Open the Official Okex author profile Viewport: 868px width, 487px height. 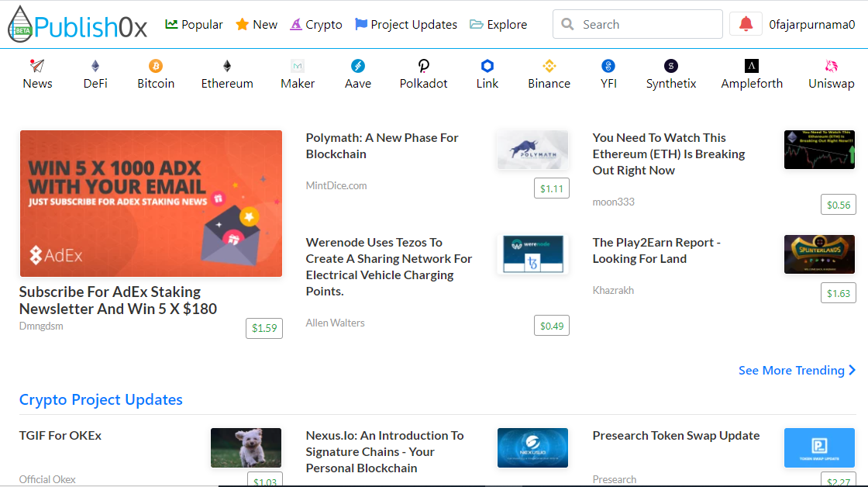pyautogui.click(x=47, y=479)
